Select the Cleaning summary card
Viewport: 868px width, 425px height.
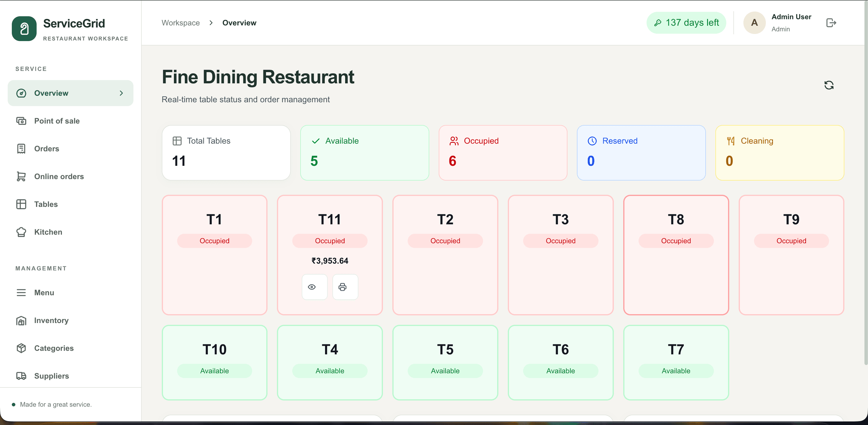[x=780, y=153]
